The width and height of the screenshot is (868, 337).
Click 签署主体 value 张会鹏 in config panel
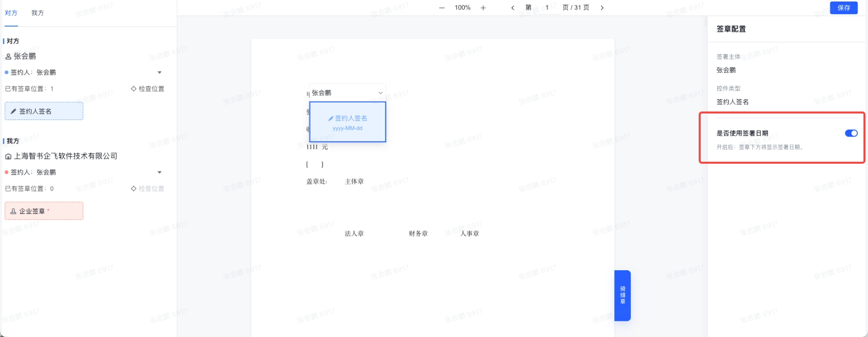coord(726,70)
